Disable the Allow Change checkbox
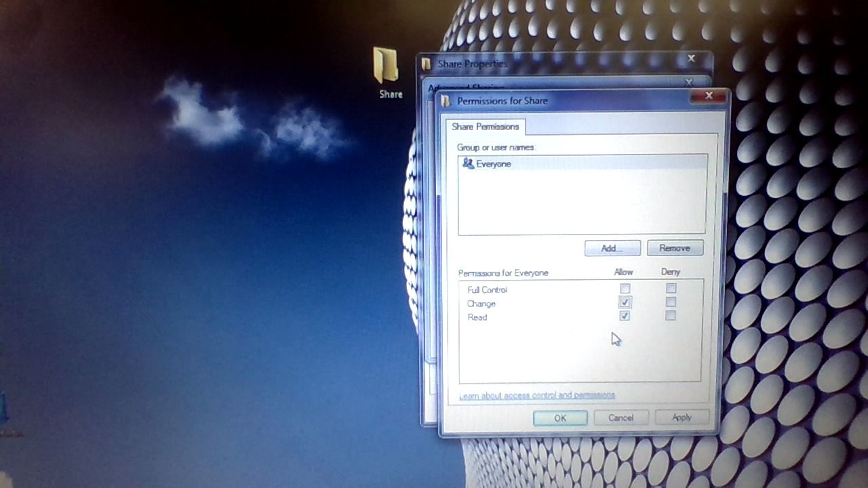Image resolution: width=868 pixels, height=488 pixels. pos(625,302)
